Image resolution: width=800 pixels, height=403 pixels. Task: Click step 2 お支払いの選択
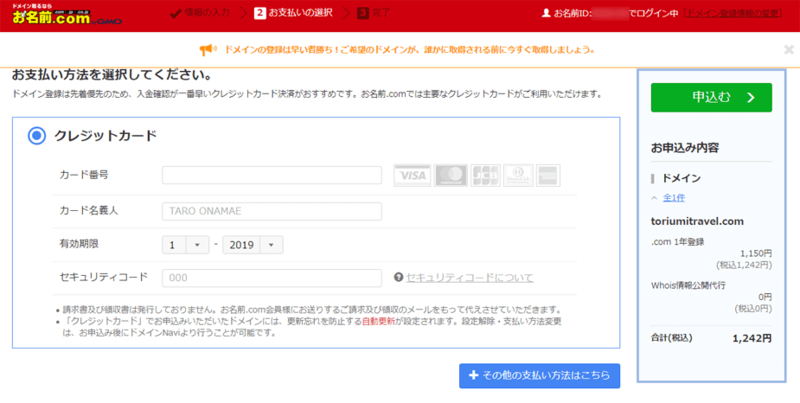pyautogui.click(x=293, y=13)
